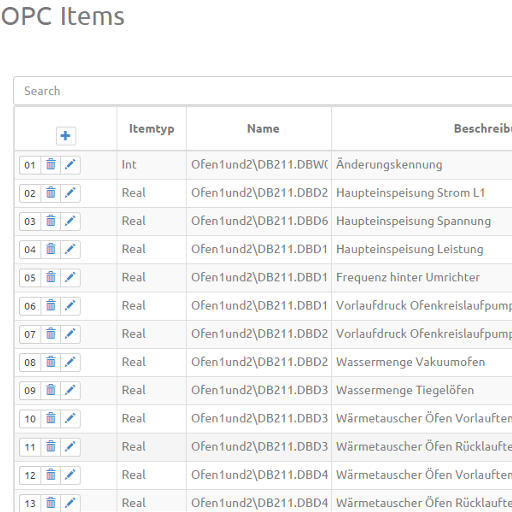Delete row 09 with trash icon
The width and height of the screenshot is (512, 512).
click(51, 390)
